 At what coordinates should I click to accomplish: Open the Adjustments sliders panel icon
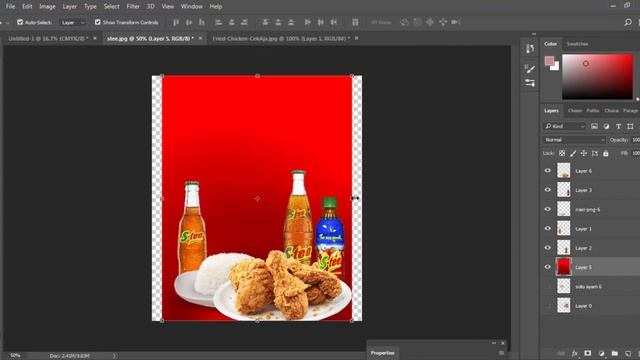pyautogui.click(x=530, y=83)
